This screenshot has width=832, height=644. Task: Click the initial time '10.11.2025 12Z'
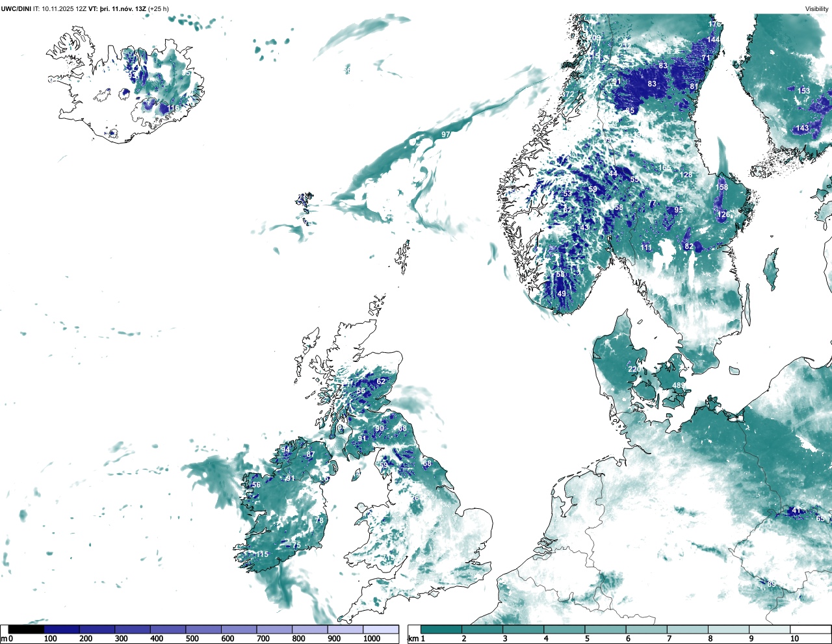pyautogui.click(x=64, y=9)
